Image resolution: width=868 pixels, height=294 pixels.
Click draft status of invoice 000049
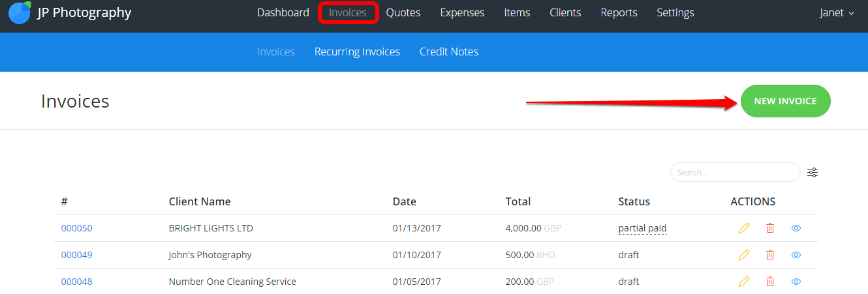click(x=629, y=255)
